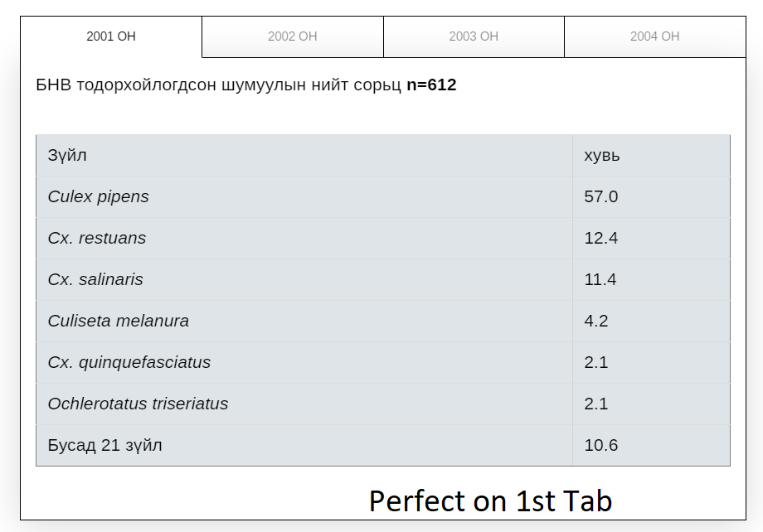Click the 57.0 percentage value
The height and width of the screenshot is (532, 763).
601,196
